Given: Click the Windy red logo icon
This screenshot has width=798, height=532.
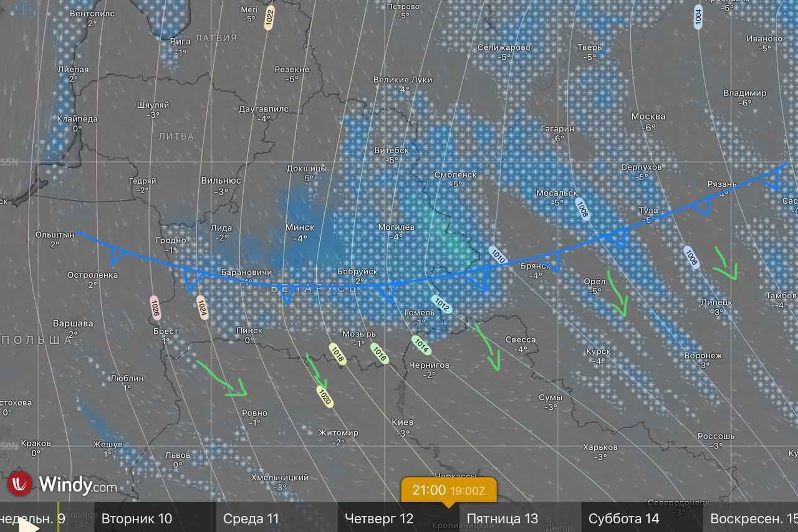Looking at the screenshot, I should tap(20, 484).
